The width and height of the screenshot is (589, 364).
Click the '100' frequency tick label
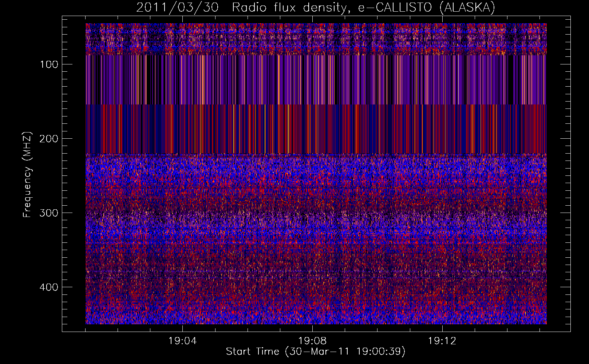[x=49, y=64]
